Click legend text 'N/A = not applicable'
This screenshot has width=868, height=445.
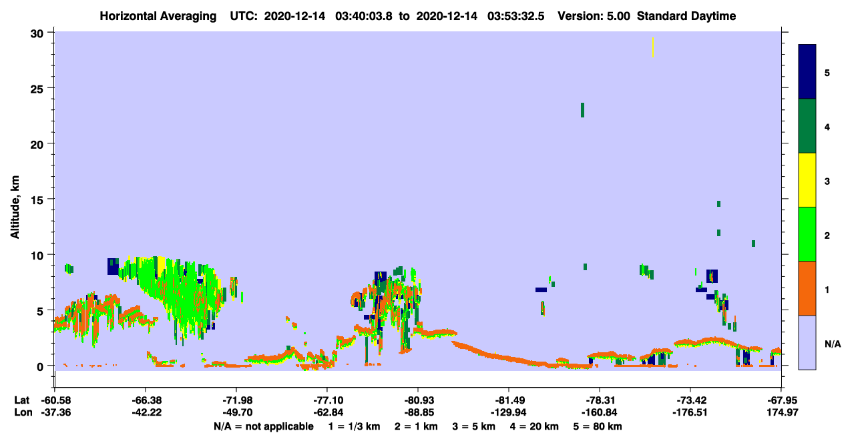click(264, 426)
